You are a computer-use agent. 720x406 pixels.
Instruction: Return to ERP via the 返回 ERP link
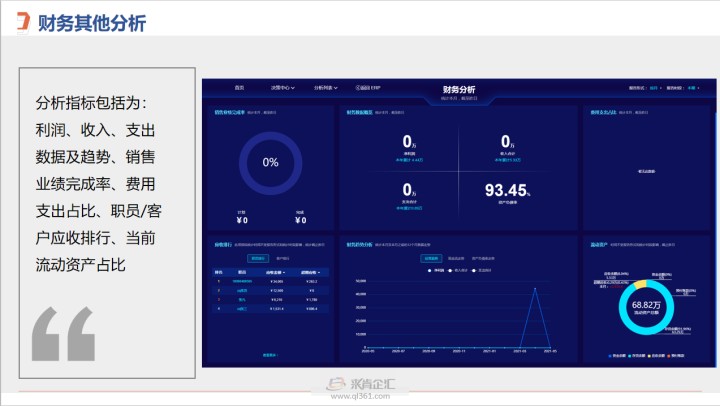point(368,88)
